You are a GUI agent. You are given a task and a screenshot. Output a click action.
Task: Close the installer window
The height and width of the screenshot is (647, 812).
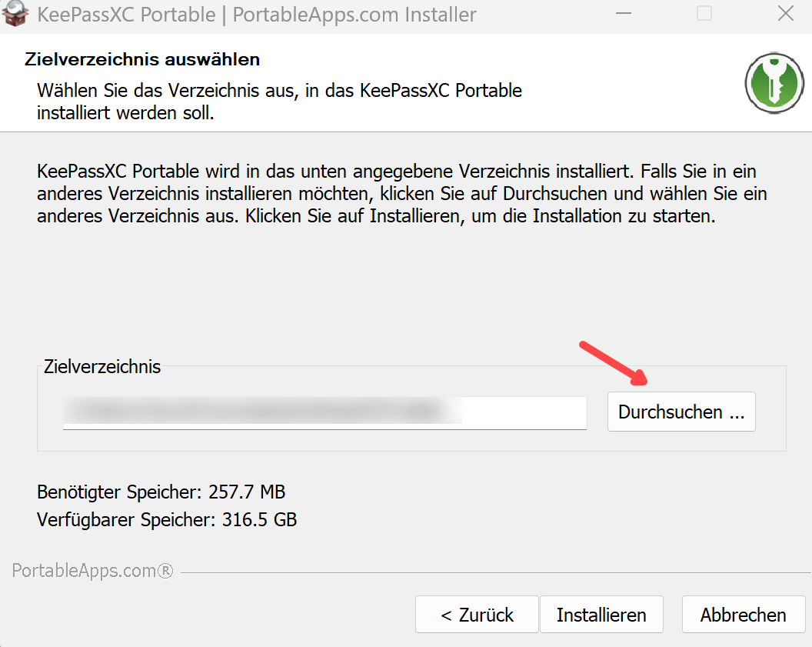point(785,14)
